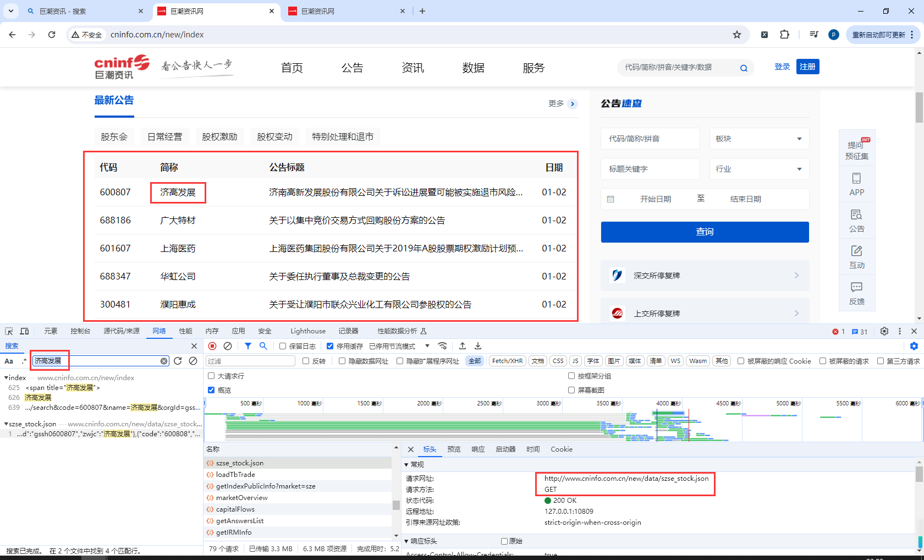Reload the page in browser
This screenshot has height=560, width=924.
click(52, 35)
